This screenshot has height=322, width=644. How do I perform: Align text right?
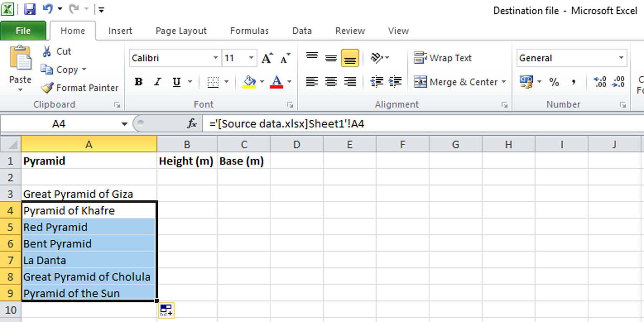pos(350,82)
